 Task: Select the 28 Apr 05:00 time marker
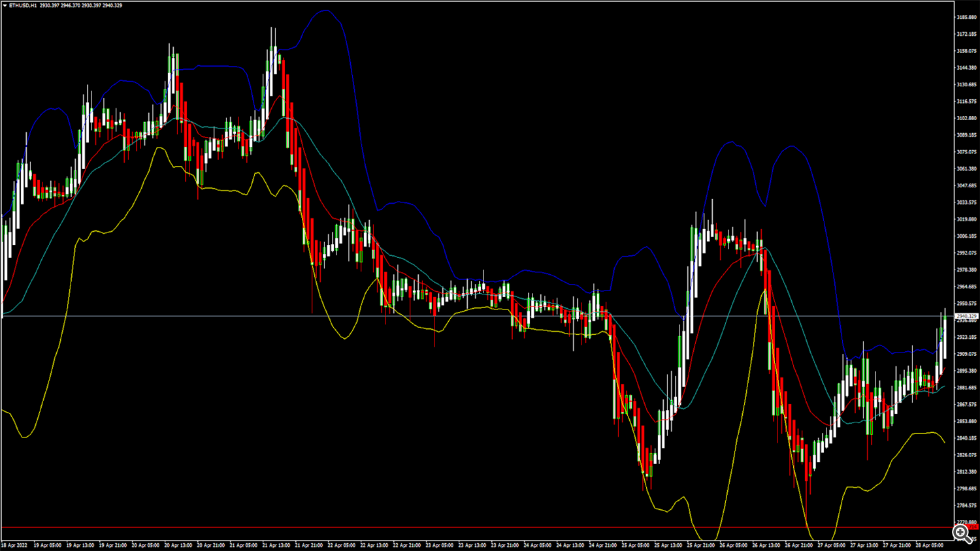[929, 545]
